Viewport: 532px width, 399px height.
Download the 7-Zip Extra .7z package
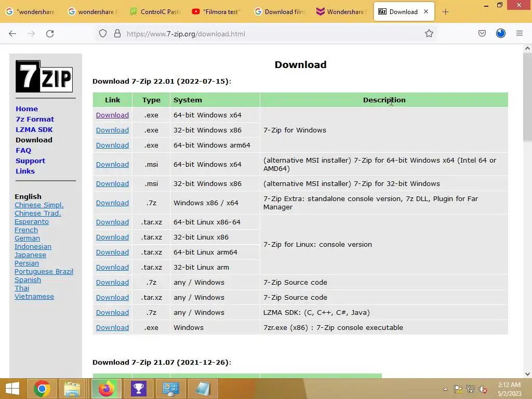click(112, 203)
